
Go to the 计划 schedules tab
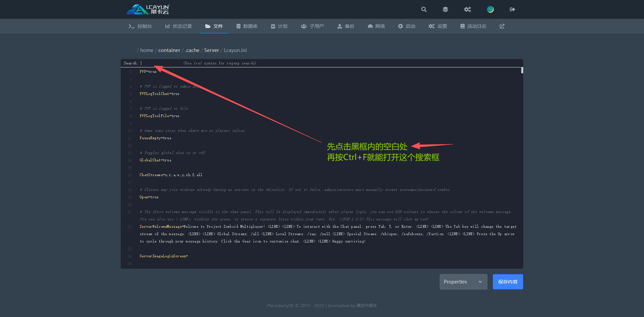pos(279,26)
